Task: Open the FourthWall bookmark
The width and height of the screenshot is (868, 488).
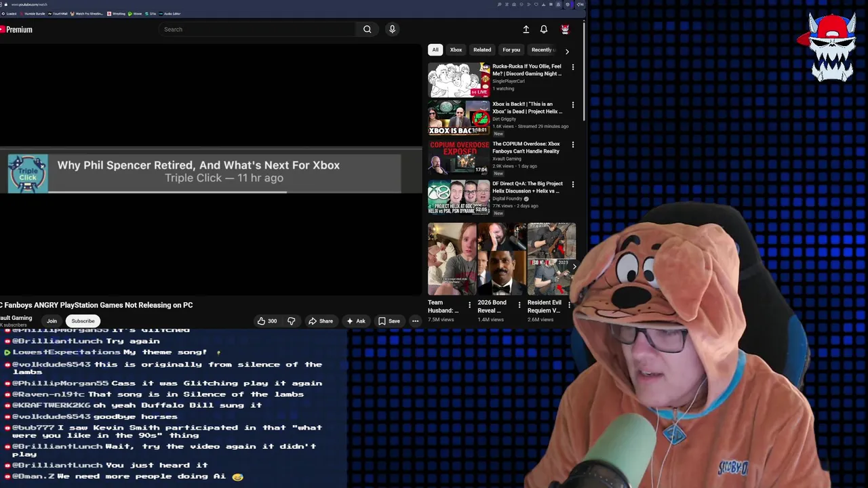Action: 58,14
